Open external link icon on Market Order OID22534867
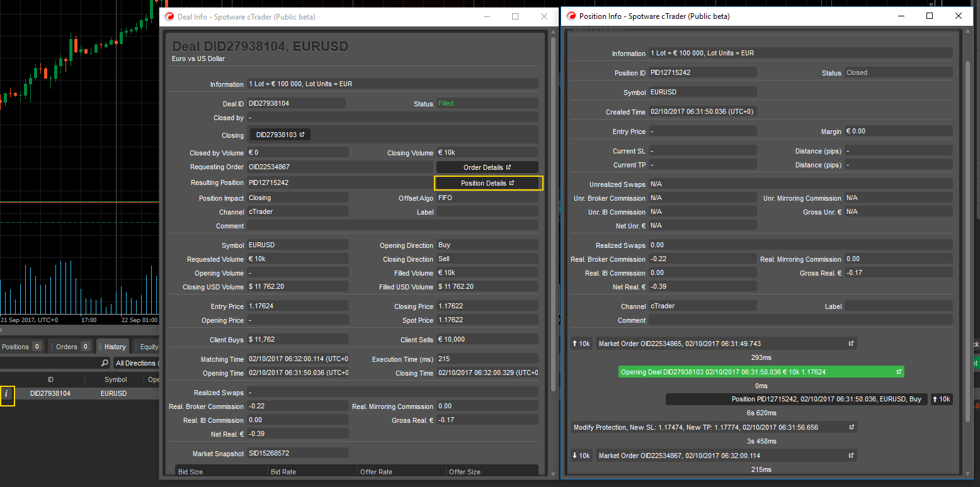The height and width of the screenshot is (487, 980). tap(851, 456)
